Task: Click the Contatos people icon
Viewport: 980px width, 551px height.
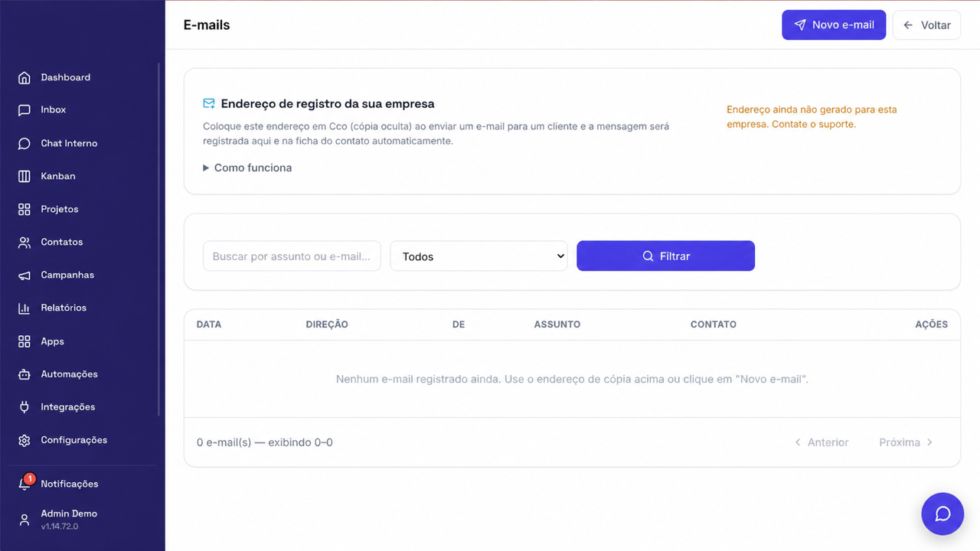Action: [x=24, y=242]
